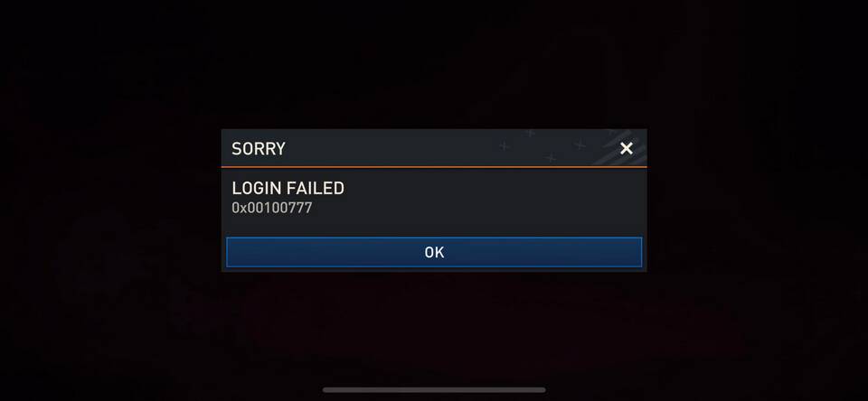Exit the login error window via X

click(626, 148)
